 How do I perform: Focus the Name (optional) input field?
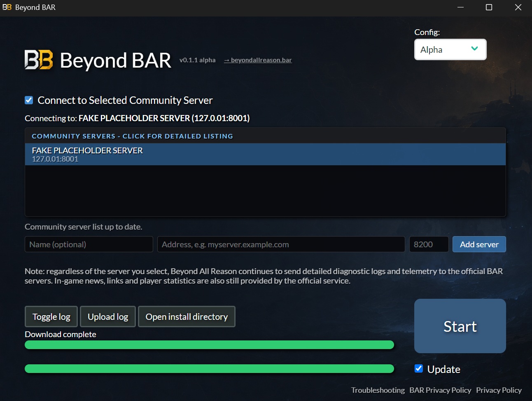89,244
